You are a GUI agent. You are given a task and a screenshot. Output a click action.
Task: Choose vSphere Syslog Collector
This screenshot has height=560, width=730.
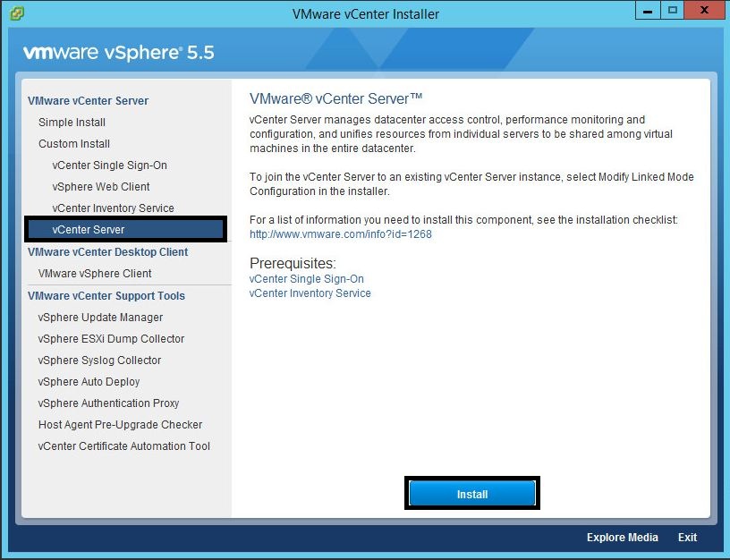click(99, 361)
